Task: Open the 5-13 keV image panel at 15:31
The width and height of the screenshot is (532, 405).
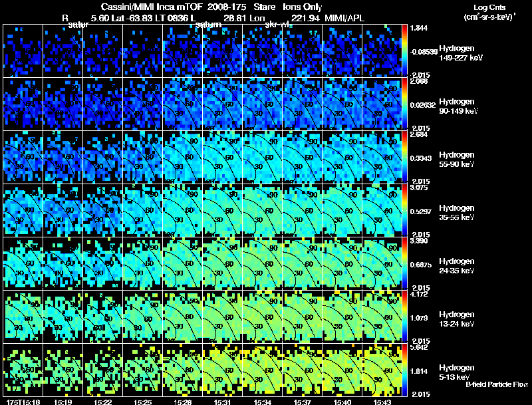Action: coord(223,370)
